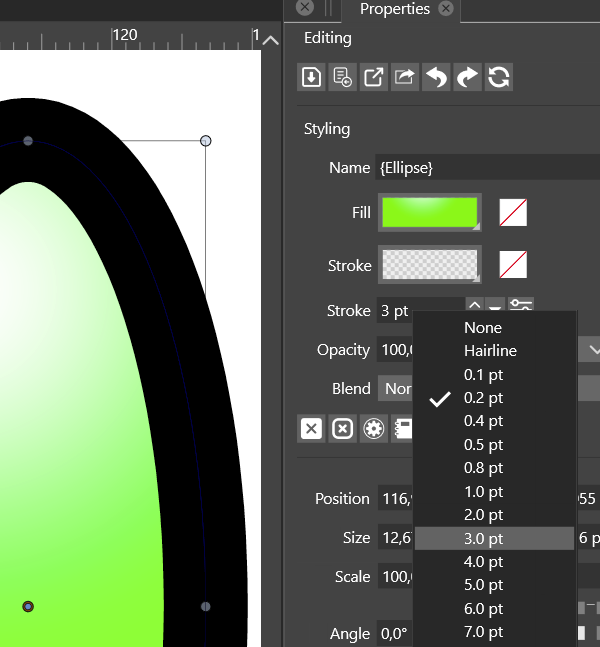Open the stroke width dropdown arrow
The width and height of the screenshot is (600, 647).
click(x=495, y=306)
